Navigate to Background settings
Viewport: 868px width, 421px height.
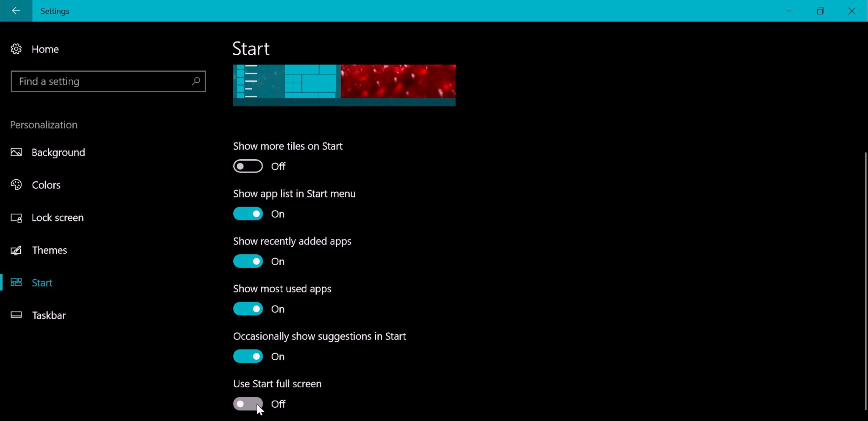coord(58,152)
